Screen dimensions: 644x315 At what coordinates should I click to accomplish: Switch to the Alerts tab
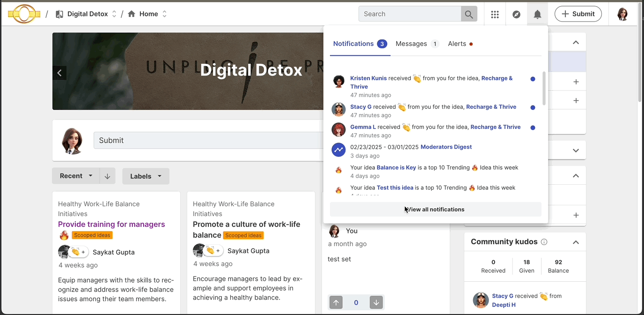(461, 44)
